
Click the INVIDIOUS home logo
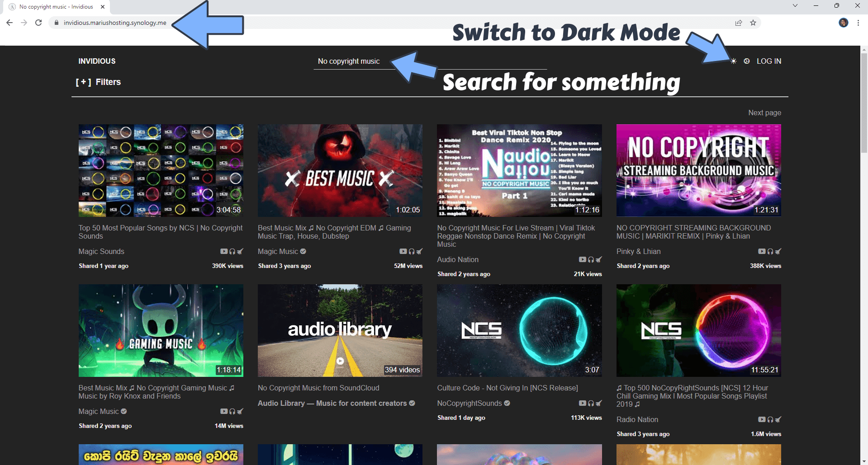pyautogui.click(x=97, y=61)
